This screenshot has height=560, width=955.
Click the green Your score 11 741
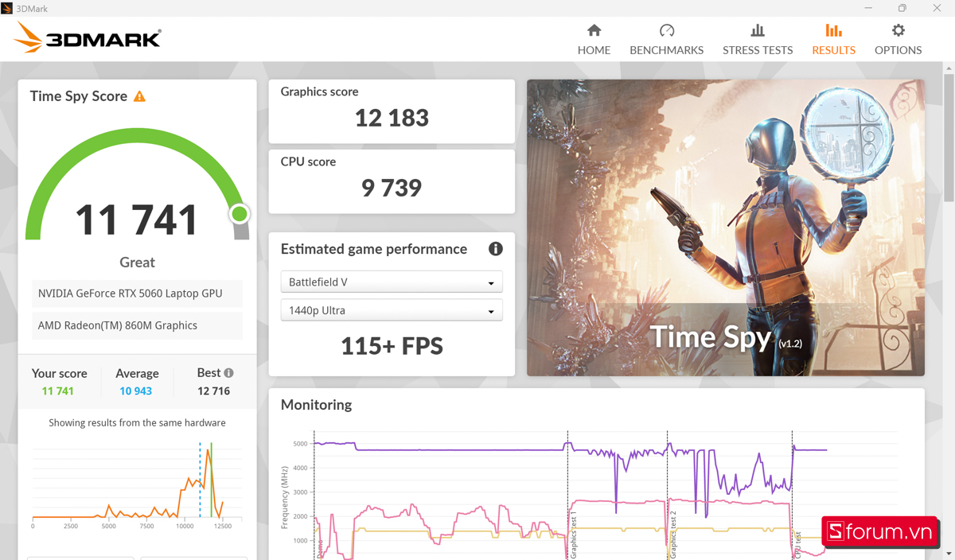pos(58,391)
